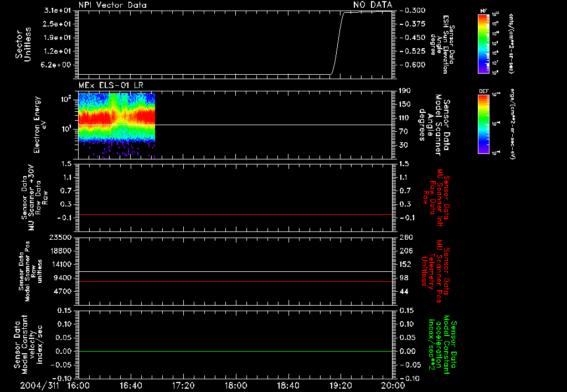Click the "-0.600" elevation tick value

click(x=413, y=65)
